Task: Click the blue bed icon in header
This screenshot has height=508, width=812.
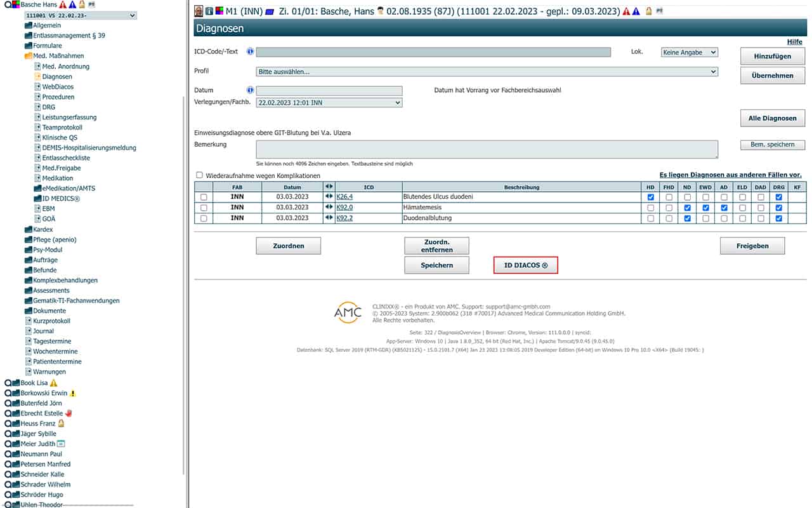Action: tap(270, 11)
